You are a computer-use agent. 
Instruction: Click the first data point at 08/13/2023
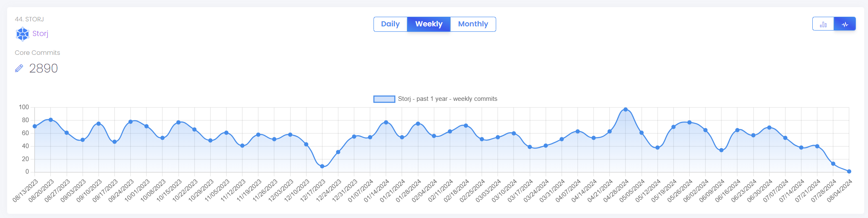(35, 126)
